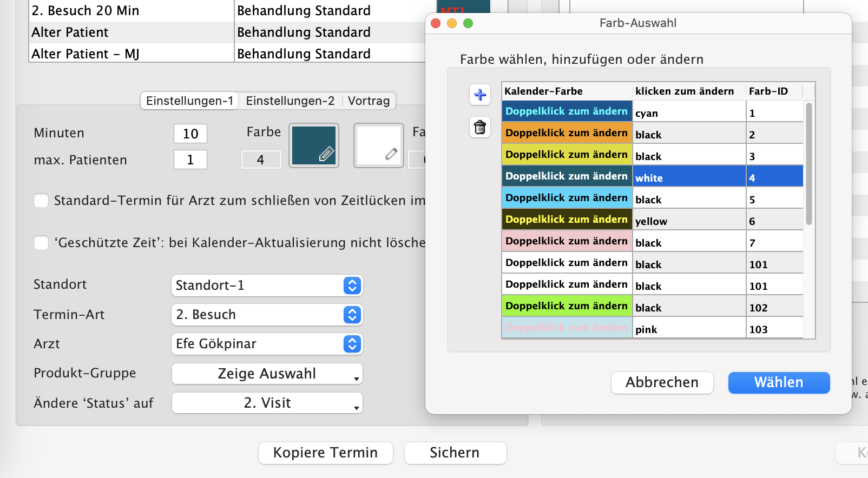868x478 pixels.
Task: Click the dark teal Farbe swatch with pencil
Action: (314, 145)
